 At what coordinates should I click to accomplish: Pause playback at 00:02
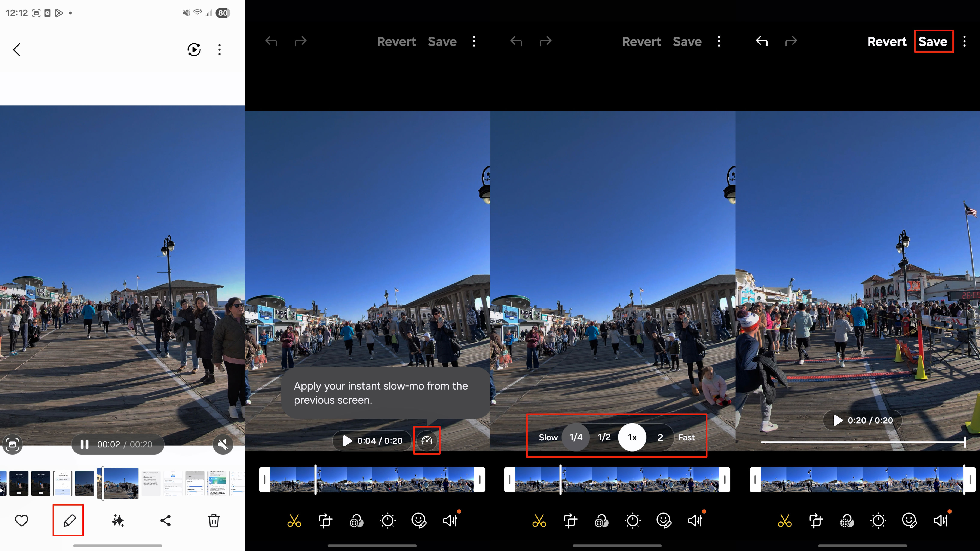click(x=85, y=444)
